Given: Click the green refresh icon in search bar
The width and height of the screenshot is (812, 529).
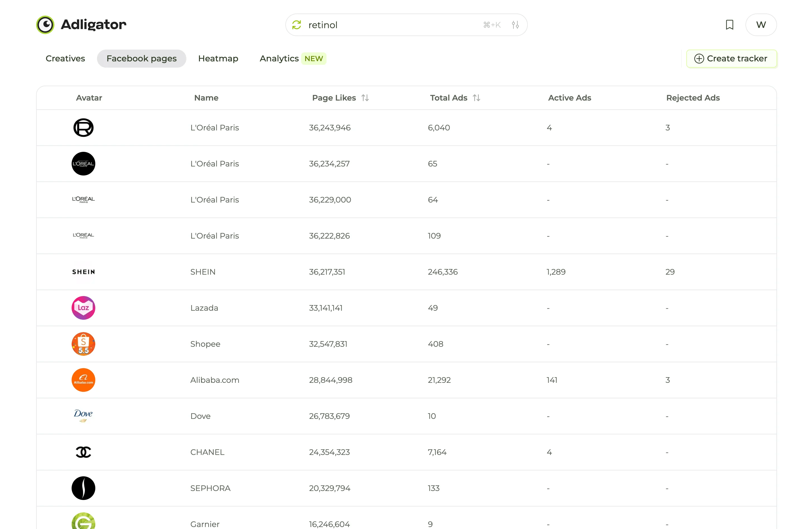Looking at the screenshot, I should (297, 25).
